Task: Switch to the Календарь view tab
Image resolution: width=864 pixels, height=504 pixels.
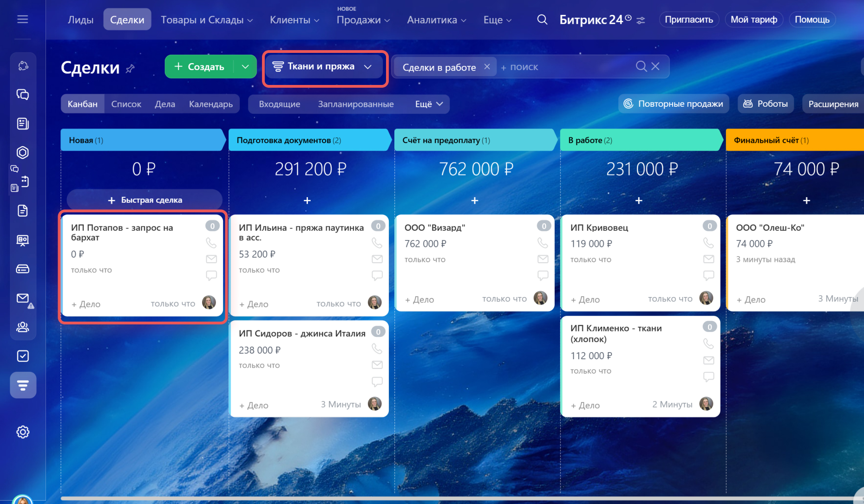Action: pyautogui.click(x=210, y=104)
